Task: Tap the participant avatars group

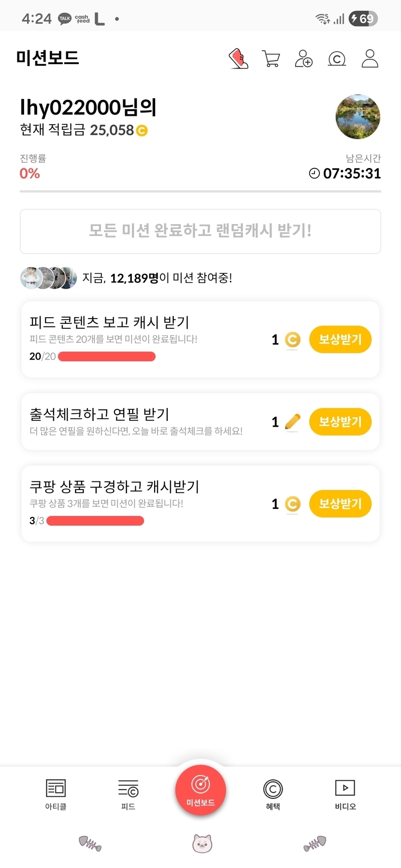Action: tap(48, 278)
